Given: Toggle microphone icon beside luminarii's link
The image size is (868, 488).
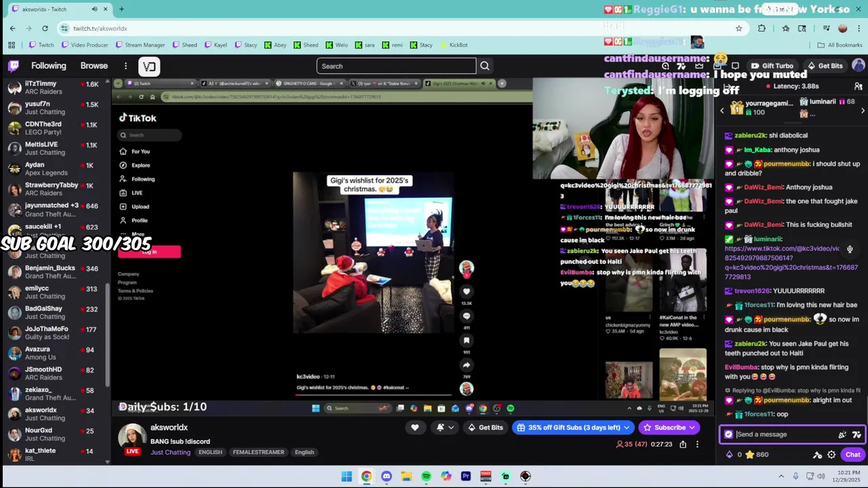Looking at the screenshot, I should 850,249.
